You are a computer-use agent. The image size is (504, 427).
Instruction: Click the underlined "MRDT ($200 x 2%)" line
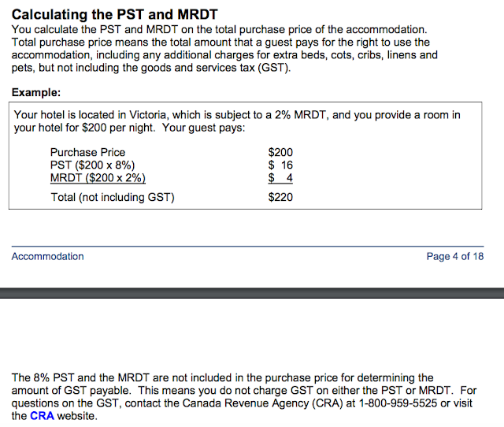[98, 177]
